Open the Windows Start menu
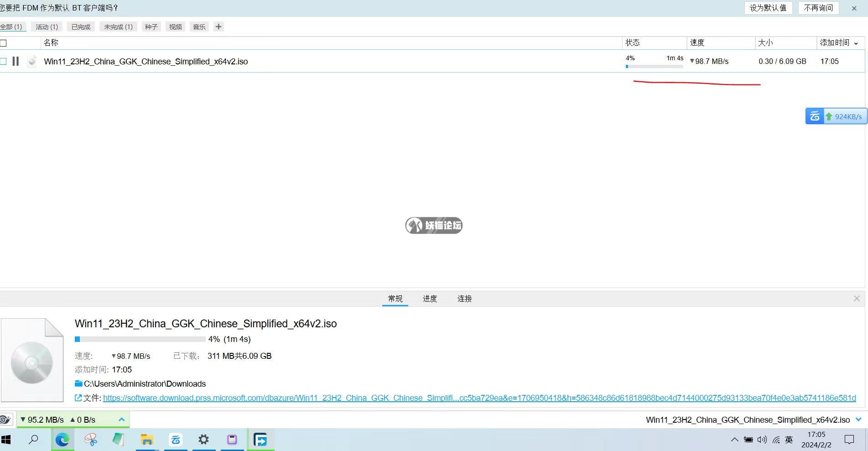The height and width of the screenshot is (451, 868). point(6,440)
